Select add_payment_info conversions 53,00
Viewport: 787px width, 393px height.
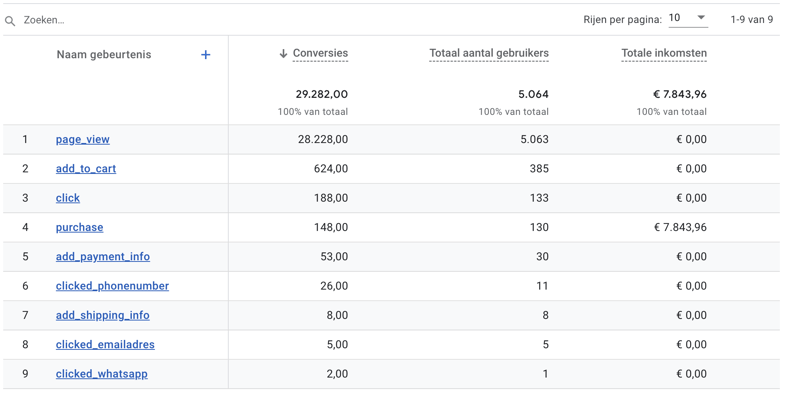(334, 256)
